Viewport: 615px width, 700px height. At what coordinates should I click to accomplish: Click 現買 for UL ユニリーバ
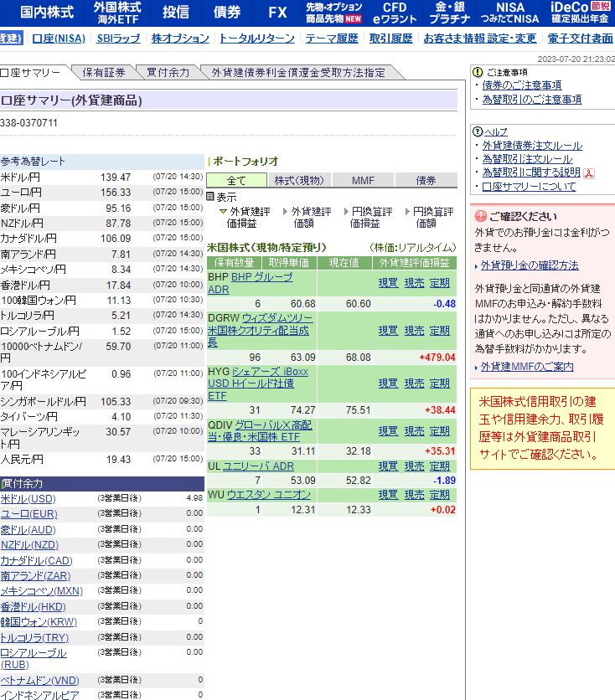pos(388,466)
